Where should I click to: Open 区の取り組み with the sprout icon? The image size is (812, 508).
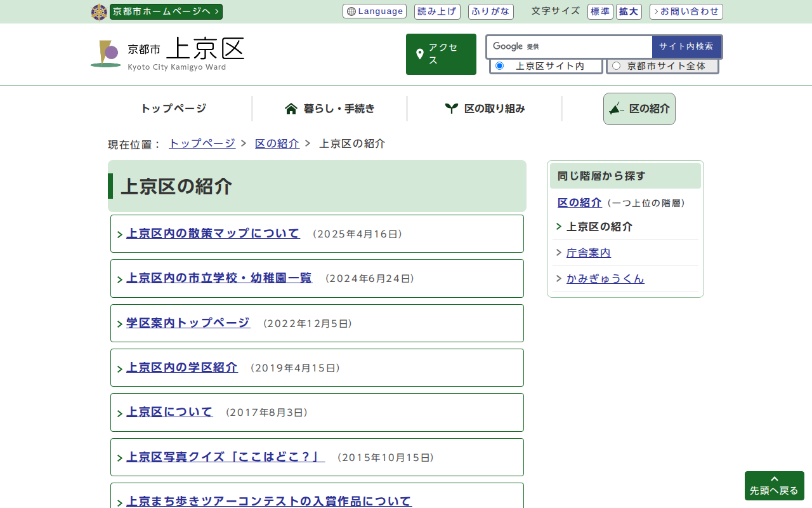tap(485, 109)
